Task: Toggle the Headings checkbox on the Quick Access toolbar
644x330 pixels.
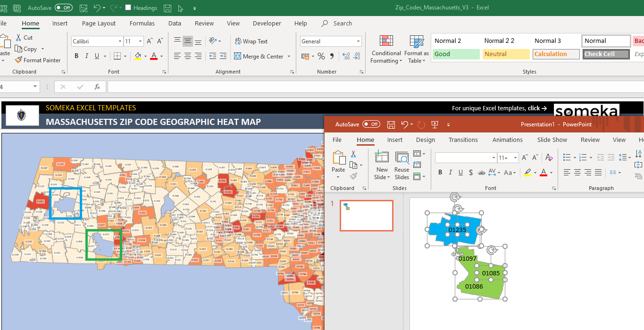Action: [x=129, y=8]
